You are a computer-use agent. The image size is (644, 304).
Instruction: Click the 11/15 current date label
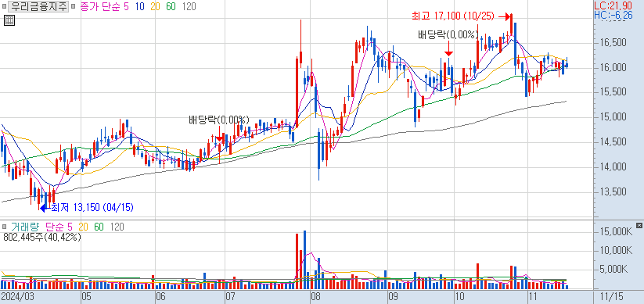613,296
